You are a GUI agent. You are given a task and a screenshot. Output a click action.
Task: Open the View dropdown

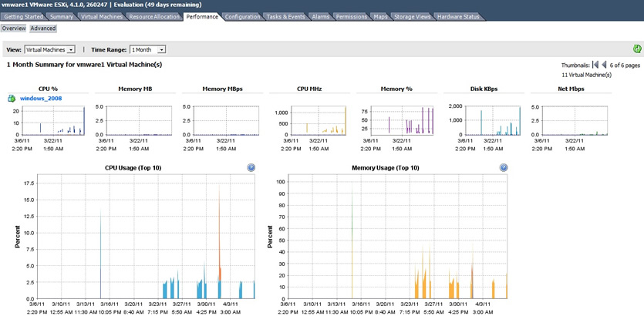[x=49, y=49]
